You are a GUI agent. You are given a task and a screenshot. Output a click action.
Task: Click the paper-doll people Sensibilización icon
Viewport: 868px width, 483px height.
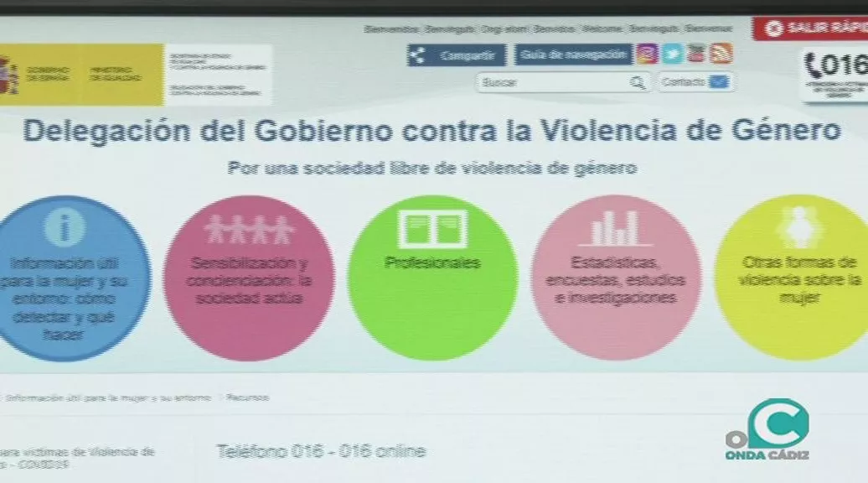(249, 229)
